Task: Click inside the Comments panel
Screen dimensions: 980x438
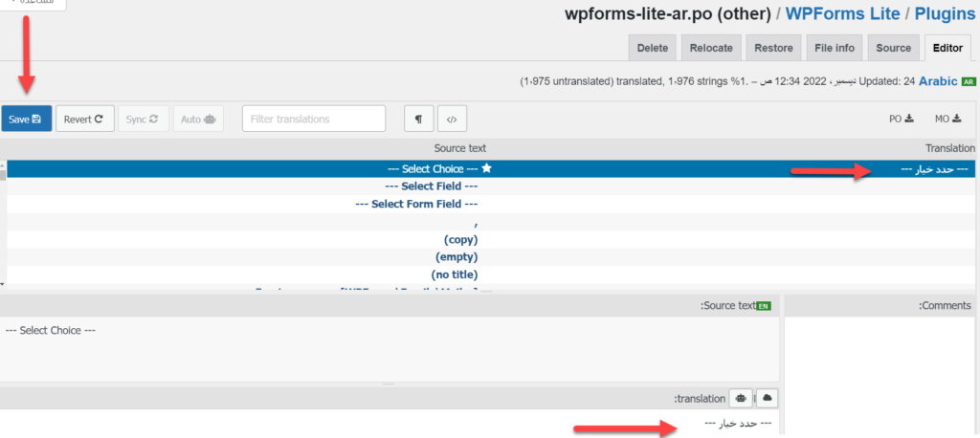Action: (x=880, y=377)
